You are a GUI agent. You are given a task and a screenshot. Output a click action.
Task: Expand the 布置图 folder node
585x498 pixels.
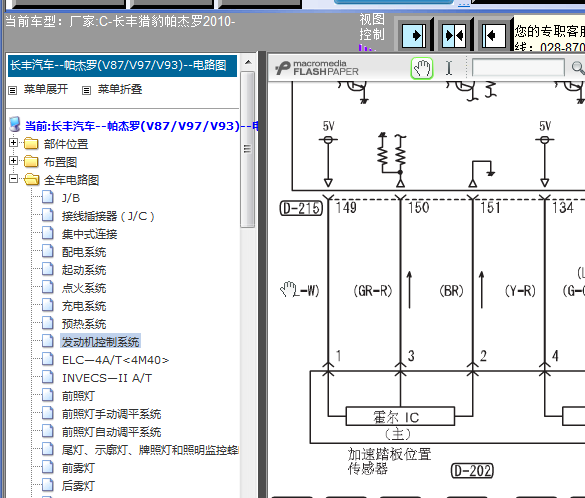[13, 160]
